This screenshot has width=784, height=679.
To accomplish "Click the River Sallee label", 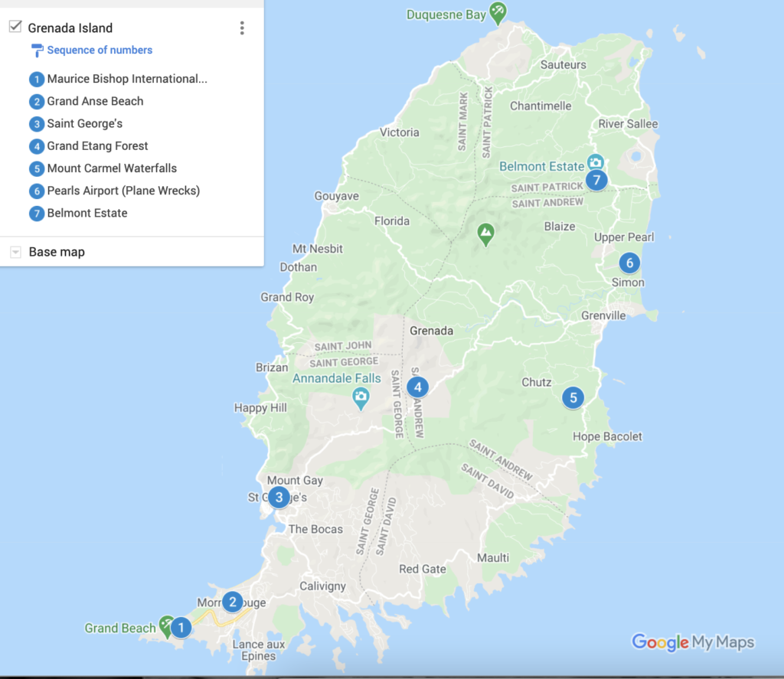I will click(x=628, y=124).
